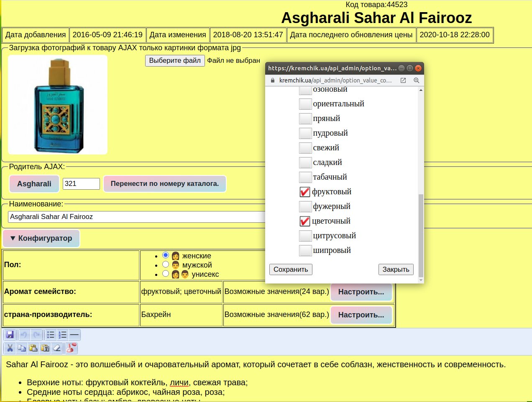This screenshot has width=532, height=402.
Task: Collapse the Конфигуратор section
Action: 41,238
